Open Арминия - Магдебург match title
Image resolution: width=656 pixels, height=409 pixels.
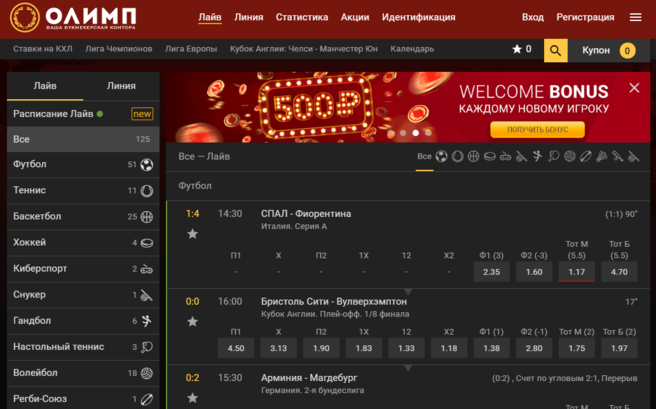(309, 378)
